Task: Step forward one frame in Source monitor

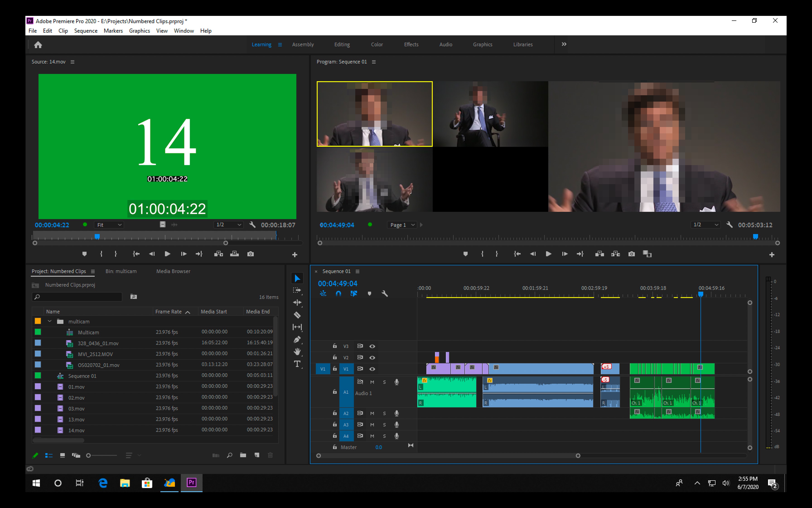Action: [184, 254]
